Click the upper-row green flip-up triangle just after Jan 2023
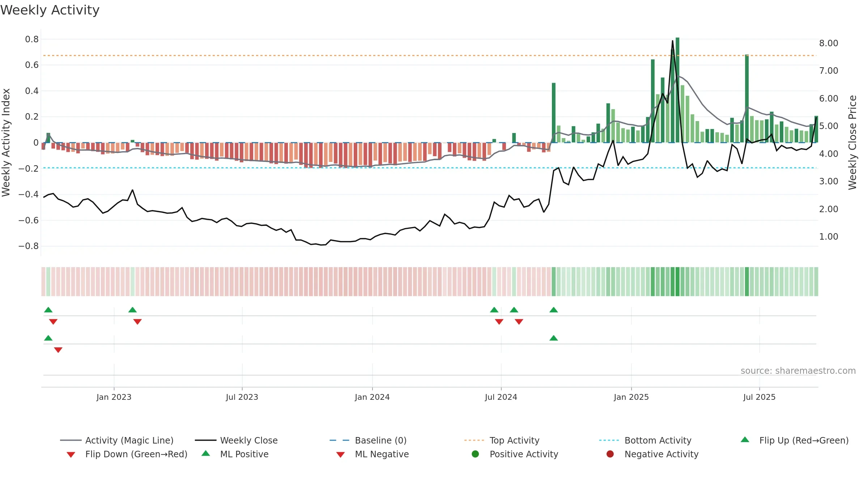868x488 pixels. [x=133, y=310]
